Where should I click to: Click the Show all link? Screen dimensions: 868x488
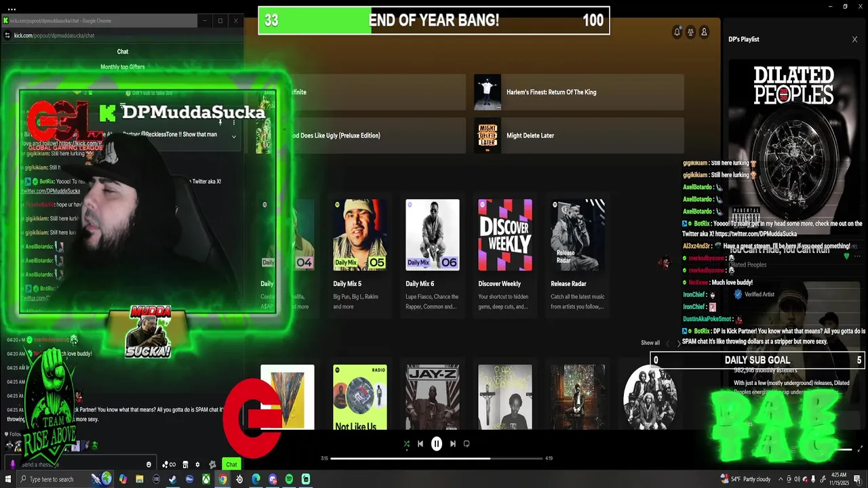tap(650, 343)
